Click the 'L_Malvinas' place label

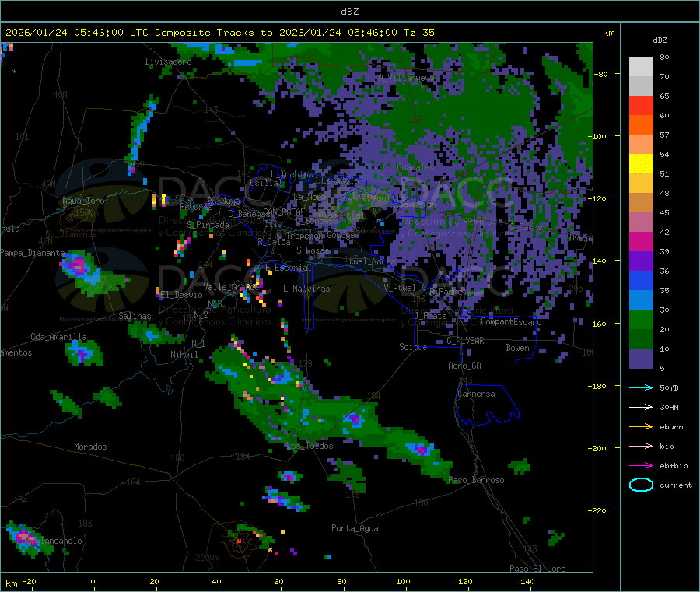306,289
